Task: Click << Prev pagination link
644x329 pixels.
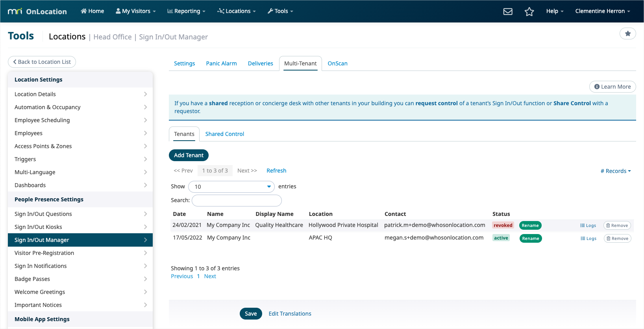Action: point(183,171)
